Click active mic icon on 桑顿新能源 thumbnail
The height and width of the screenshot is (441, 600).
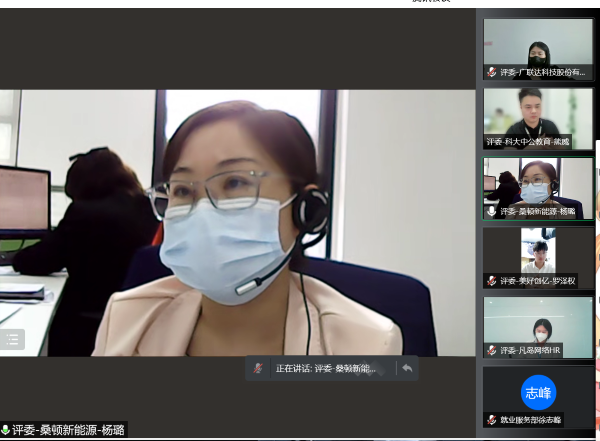(x=491, y=211)
